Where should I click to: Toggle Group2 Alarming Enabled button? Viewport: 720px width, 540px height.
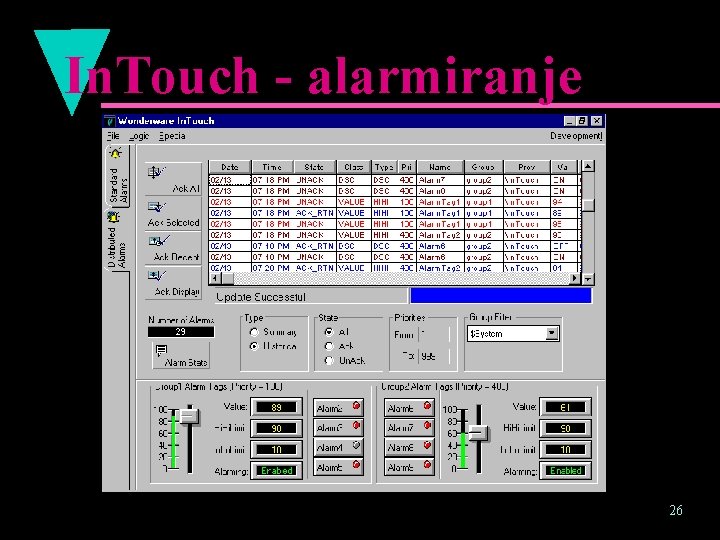[x=565, y=471]
